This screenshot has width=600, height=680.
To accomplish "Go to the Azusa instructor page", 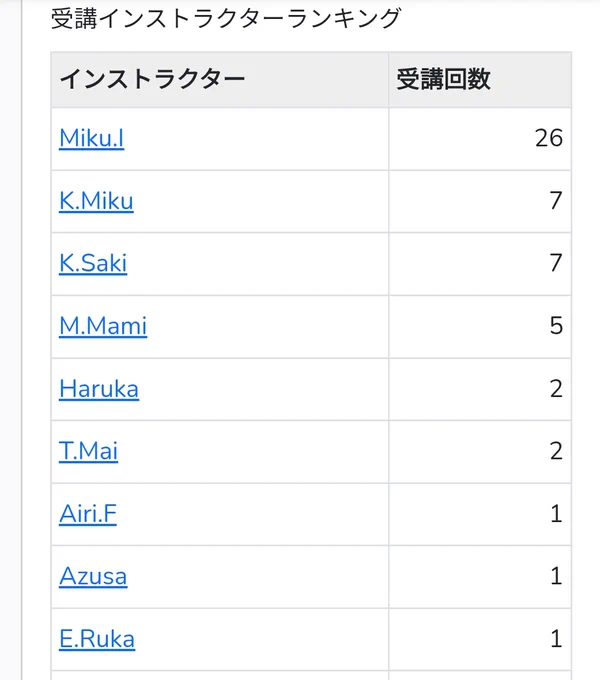I will [x=93, y=576].
